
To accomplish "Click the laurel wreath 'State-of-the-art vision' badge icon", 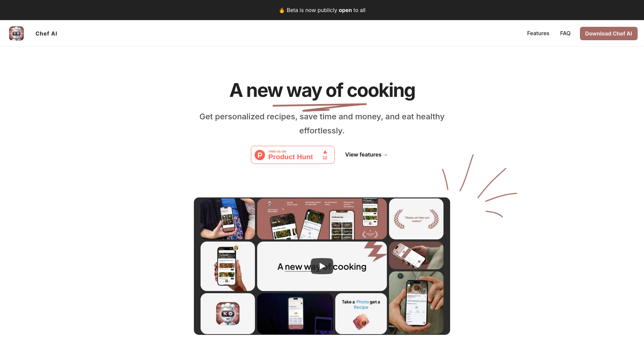I will click(416, 218).
